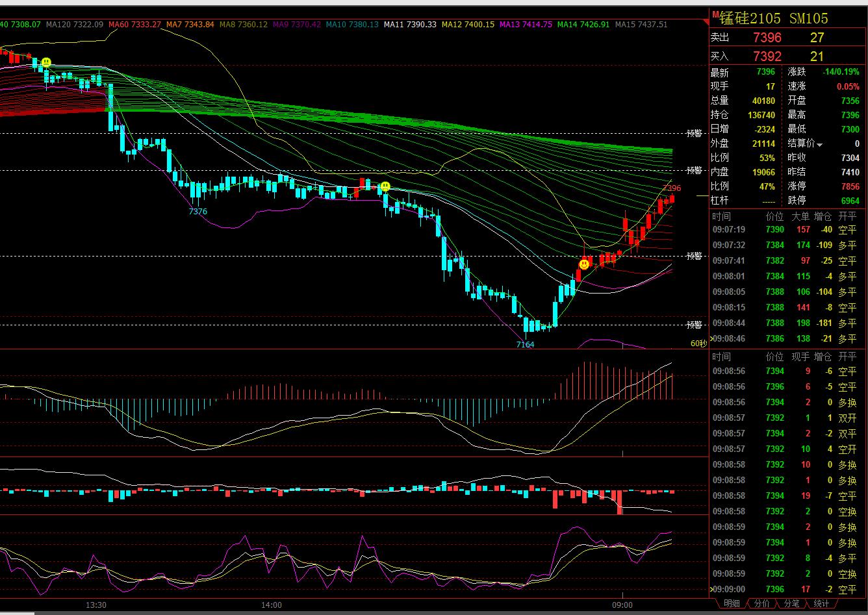Select the MA14 7426.91 indicator label
The image size is (868, 615).
coord(583,25)
